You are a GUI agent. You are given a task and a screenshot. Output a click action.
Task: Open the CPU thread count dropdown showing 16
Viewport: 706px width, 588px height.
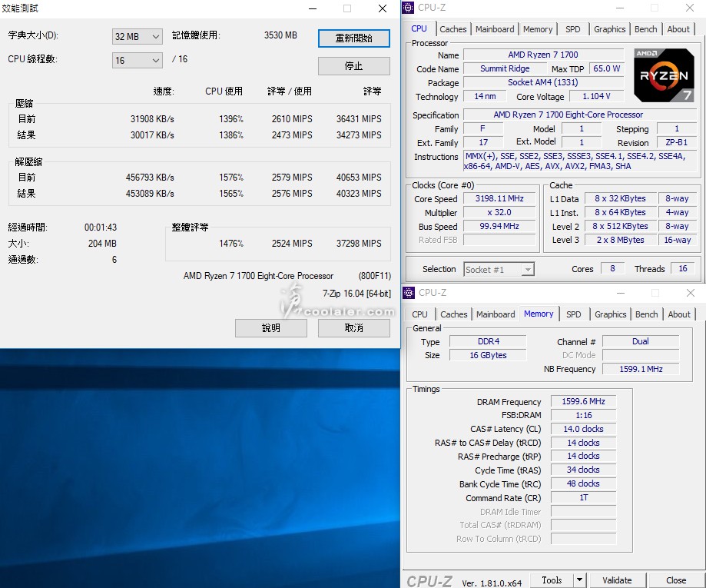click(137, 61)
